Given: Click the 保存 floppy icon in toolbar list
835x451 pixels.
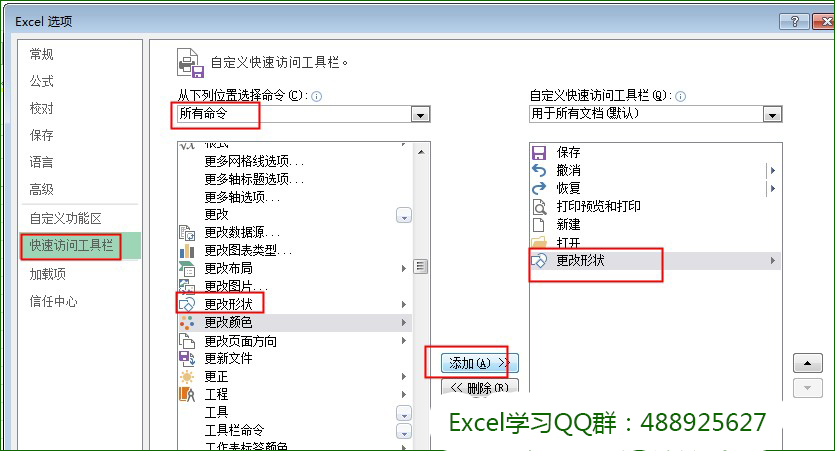Looking at the screenshot, I should [539, 153].
